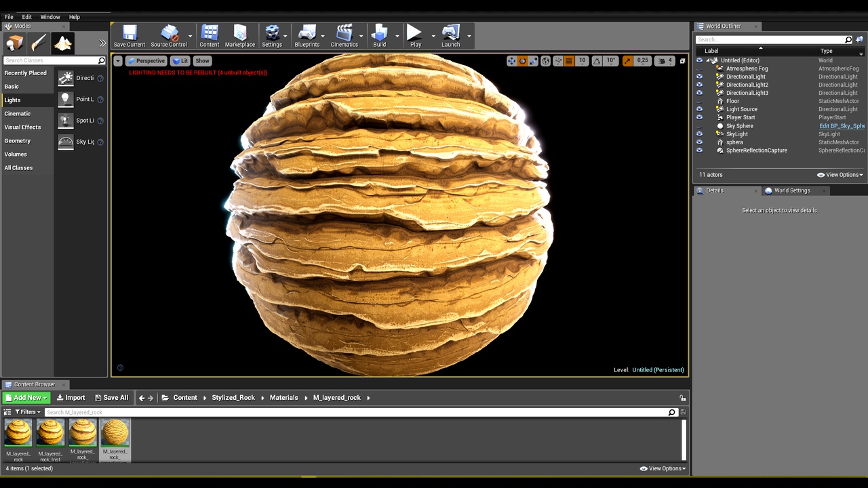Expand the modes toolbar chevron
The width and height of the screenshot is (868, 488).
point(102,43)
